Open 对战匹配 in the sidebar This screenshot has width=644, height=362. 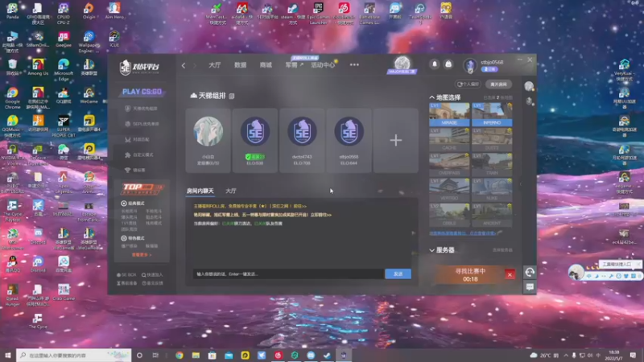[137, 139]
